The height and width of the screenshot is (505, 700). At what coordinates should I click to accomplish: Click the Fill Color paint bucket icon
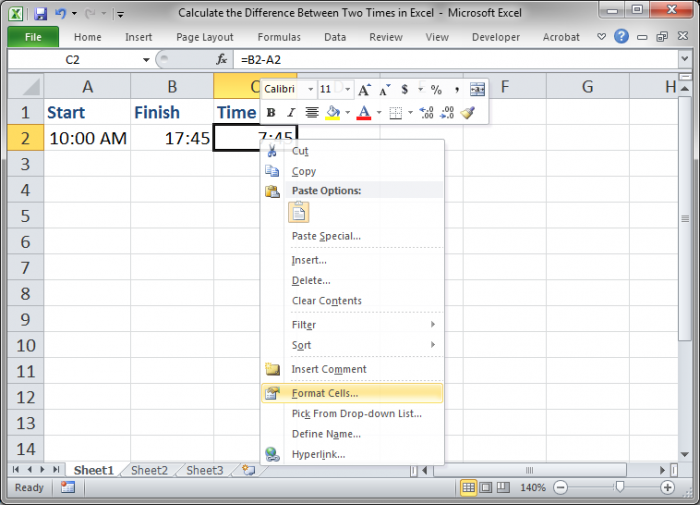(x=333, y=113)
